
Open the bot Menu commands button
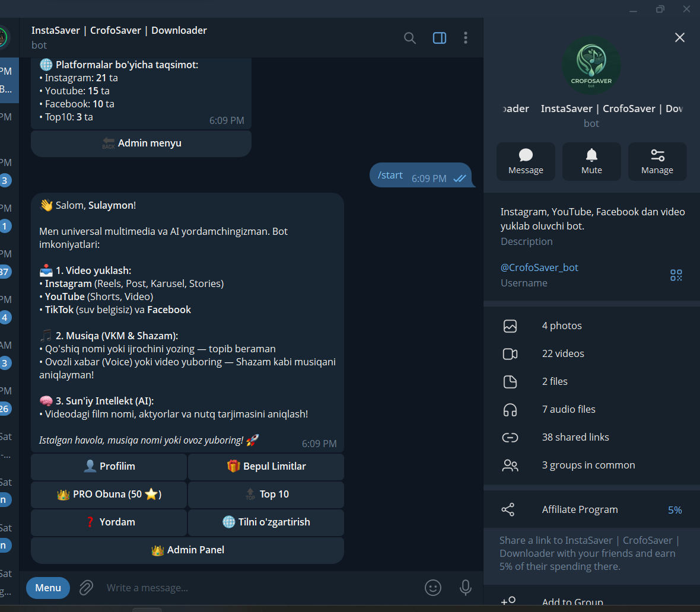(48, 588)
